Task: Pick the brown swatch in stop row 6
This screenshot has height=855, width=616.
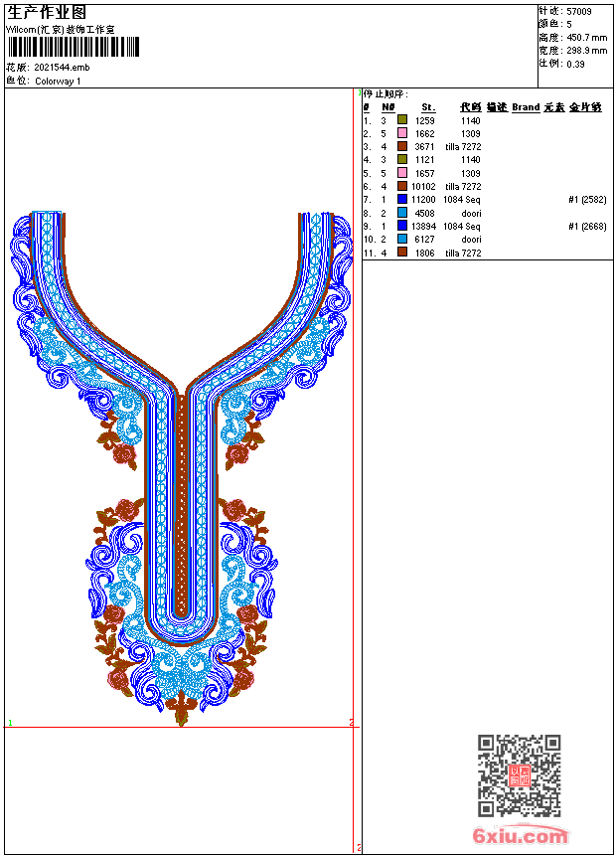Action: pyautogui.click(x=402, y=186)
